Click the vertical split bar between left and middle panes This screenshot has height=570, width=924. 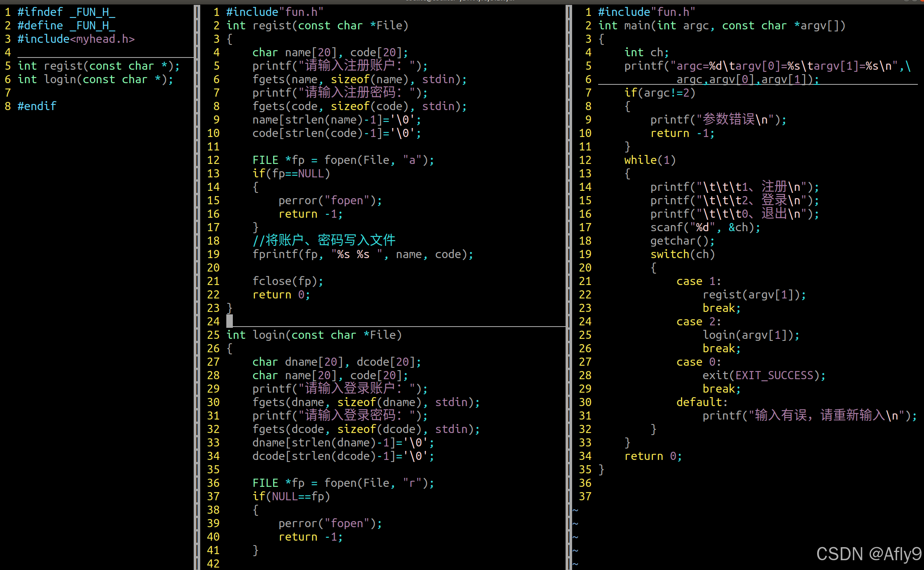coord(197,285)
